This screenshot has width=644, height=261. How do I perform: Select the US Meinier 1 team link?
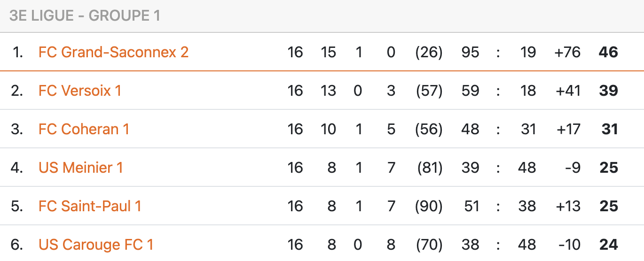pos(80,168)
